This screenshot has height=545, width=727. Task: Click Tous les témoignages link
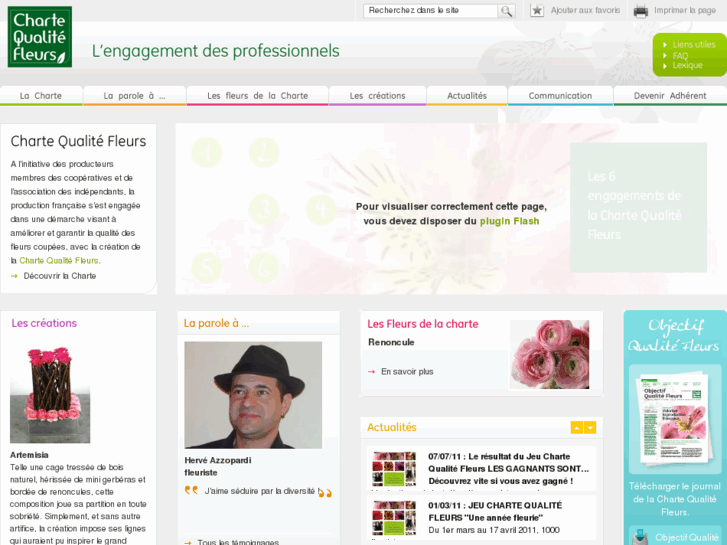[x=238, y=542]
